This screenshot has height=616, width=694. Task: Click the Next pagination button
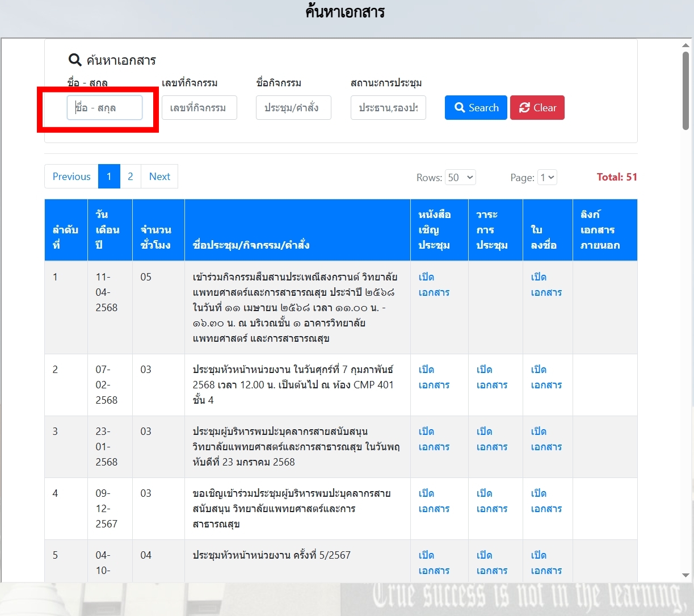coord(159,177)
